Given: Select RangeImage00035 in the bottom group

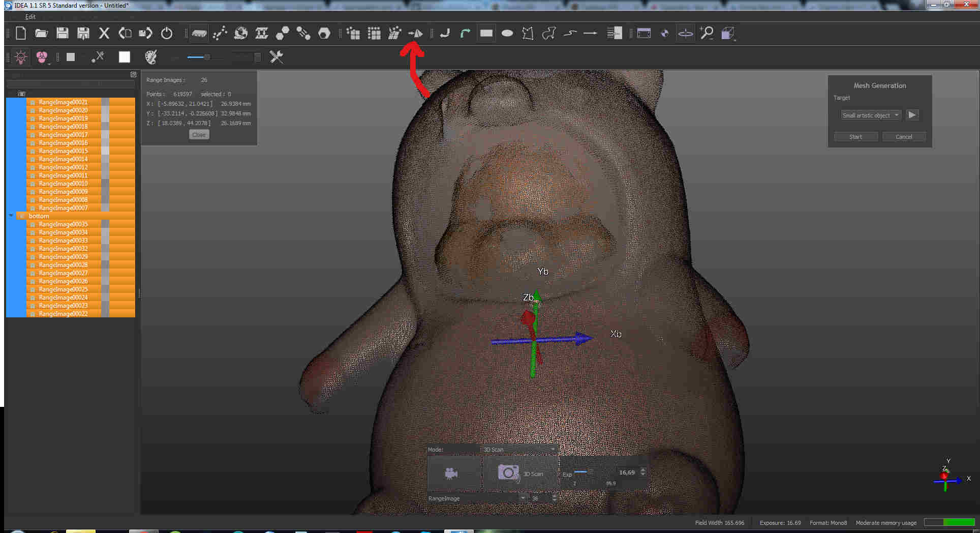Looking at the screenshot, I should (63, 224).
